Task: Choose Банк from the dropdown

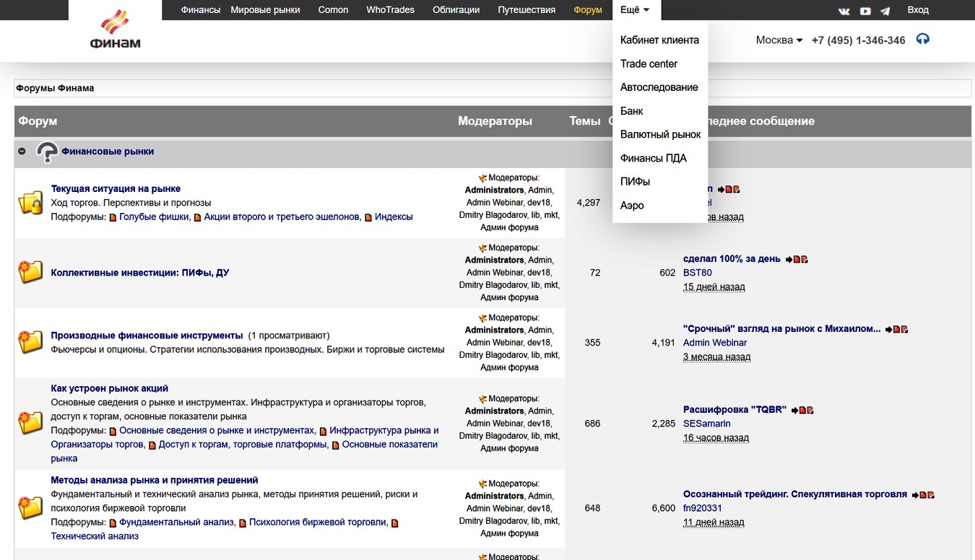Action: [x=631, y=111]
